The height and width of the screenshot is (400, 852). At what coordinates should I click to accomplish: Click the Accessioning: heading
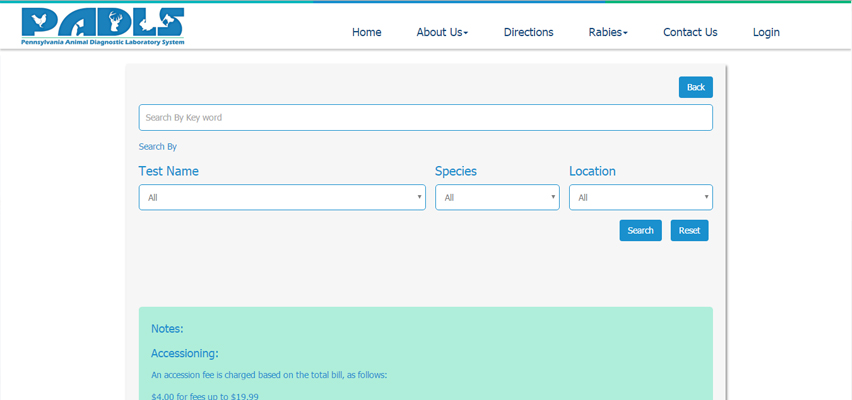[x=185, y=354]
